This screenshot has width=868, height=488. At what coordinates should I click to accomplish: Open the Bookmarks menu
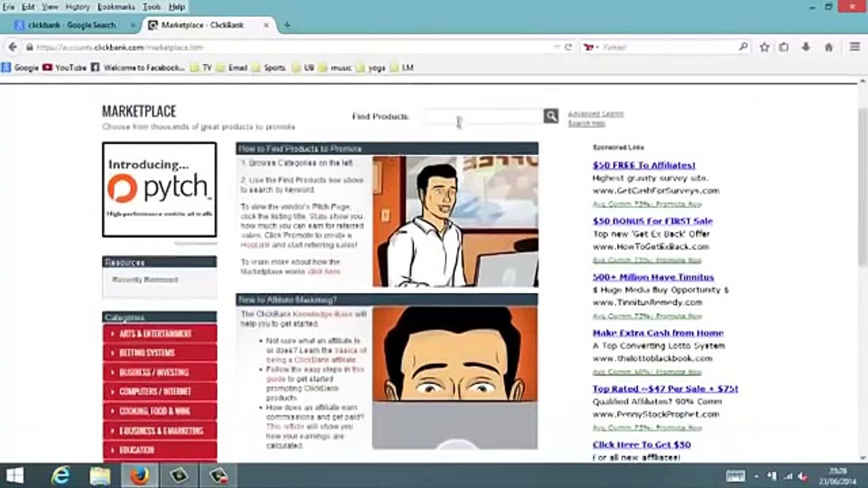pos(117,7)
